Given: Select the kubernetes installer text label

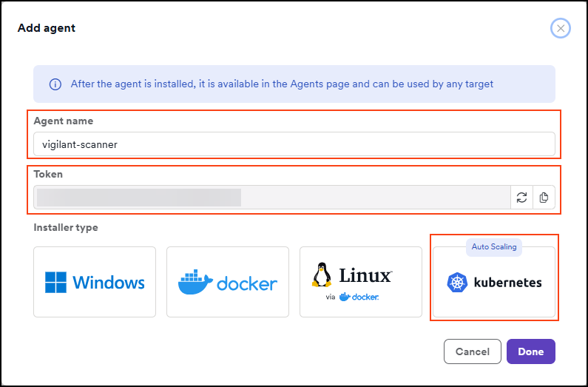Looking at the screenshot, I should coord(507,283).
